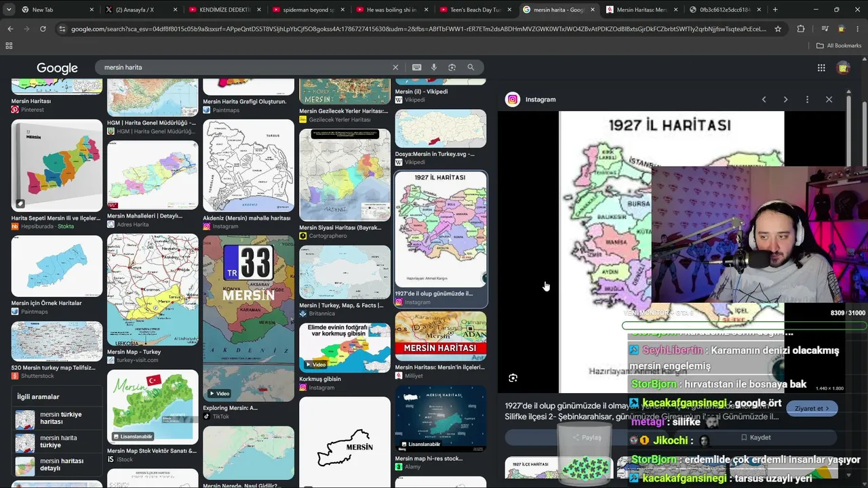Open the Mersin Harita Grafiği Oluşturun result

tap(248, 95)
